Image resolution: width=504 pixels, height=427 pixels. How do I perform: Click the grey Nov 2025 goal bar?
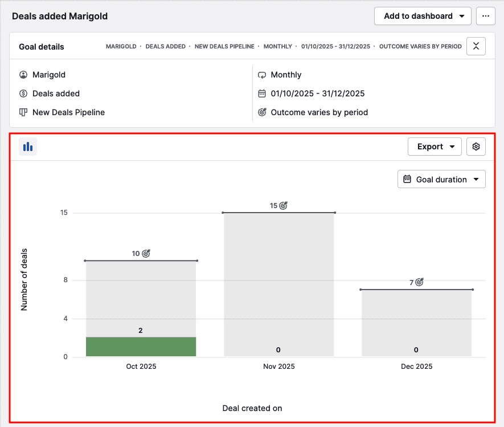click(278, 279)
